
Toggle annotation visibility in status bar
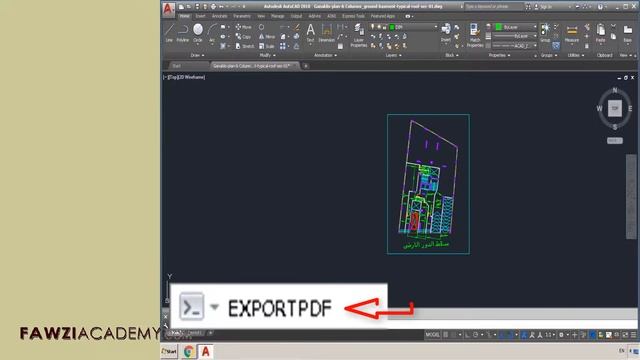[x=532, y=335]
